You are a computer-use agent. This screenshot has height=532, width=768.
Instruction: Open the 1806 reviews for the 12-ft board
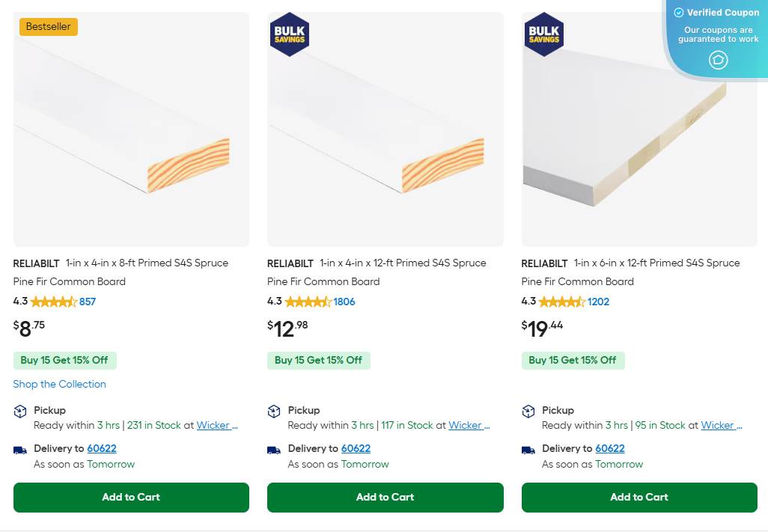(x=345, y=302)
